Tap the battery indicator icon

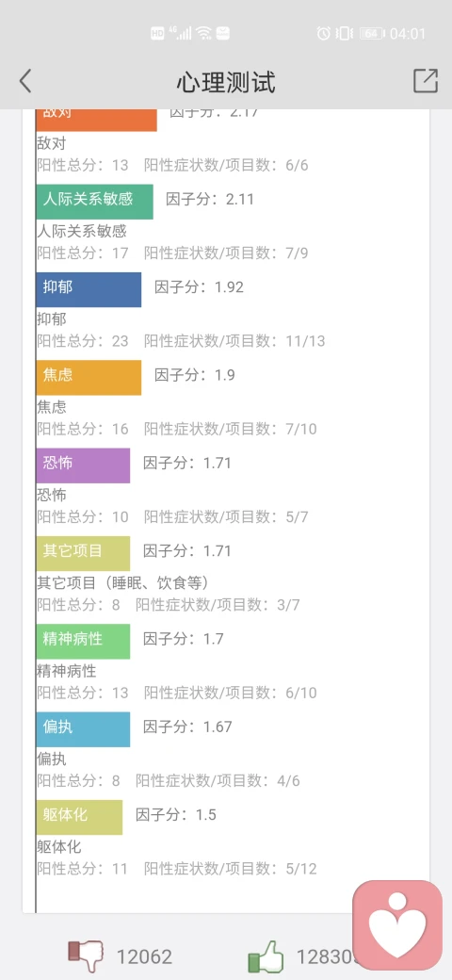click(371, 34)
